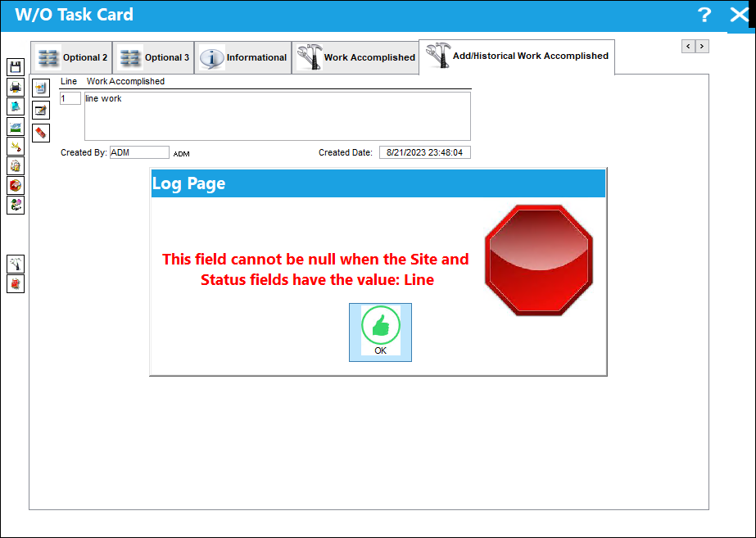
Task: Open the Work Accomplished tab
Action: pyautogui.click(x=355, y=57)
